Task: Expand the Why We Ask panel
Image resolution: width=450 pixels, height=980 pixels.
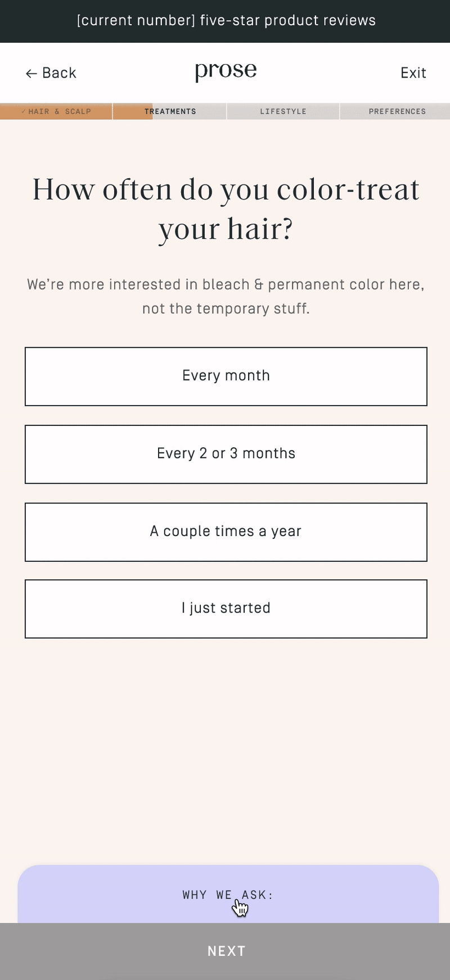Action: 228,895
